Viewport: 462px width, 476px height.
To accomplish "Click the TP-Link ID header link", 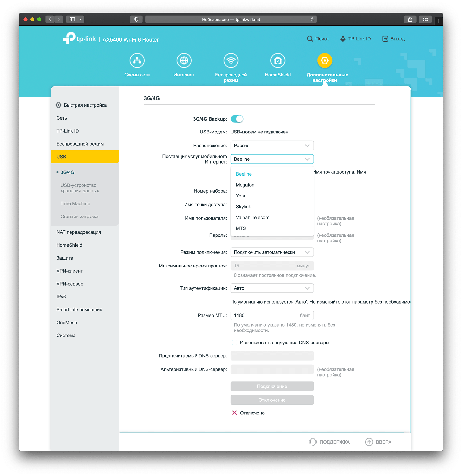I will [x=356, y=39].
